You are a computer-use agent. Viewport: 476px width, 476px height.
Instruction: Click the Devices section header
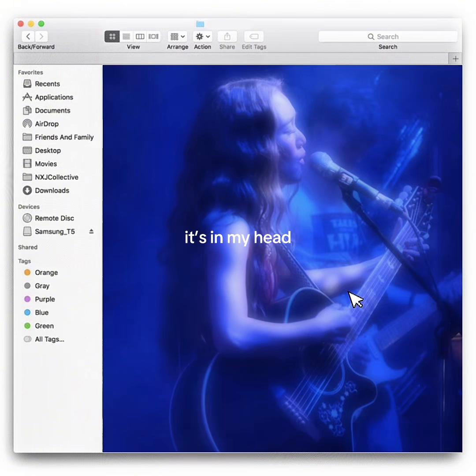pyautogui.click(x=29, y=207)
